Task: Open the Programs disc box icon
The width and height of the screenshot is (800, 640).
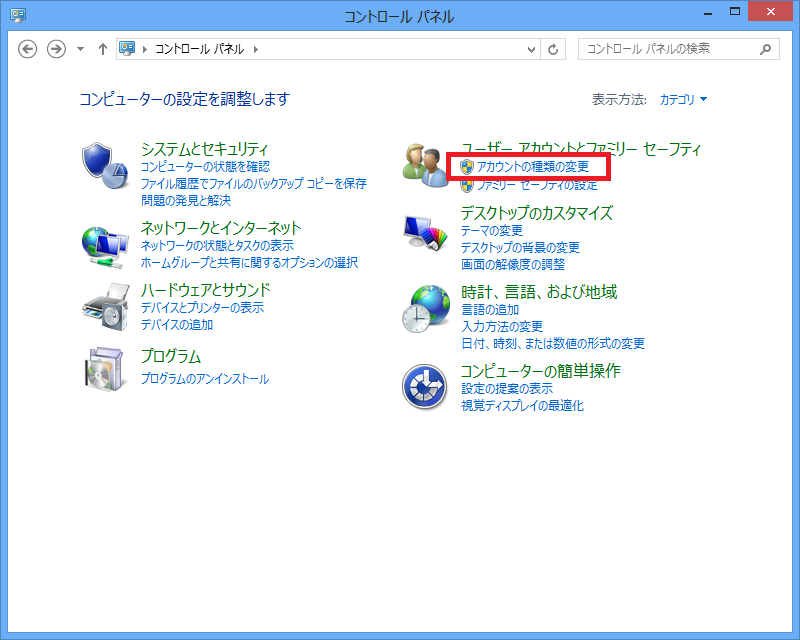Action: pyautogui.click(x=105, y=370)
